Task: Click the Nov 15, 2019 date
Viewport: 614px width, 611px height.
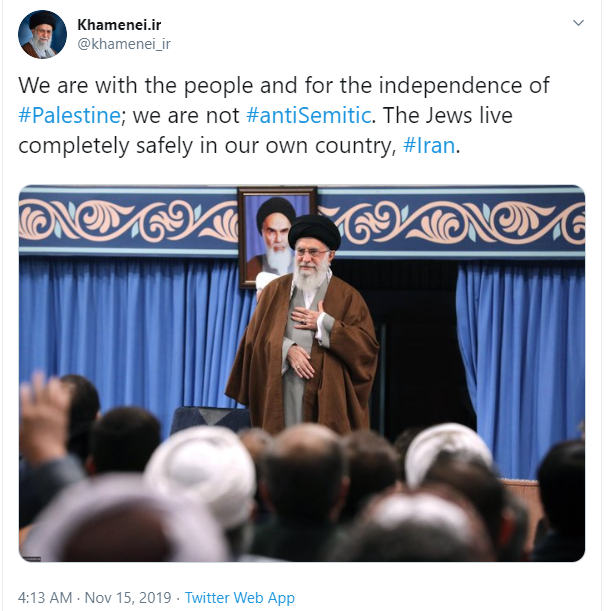Action: point(128,598)
